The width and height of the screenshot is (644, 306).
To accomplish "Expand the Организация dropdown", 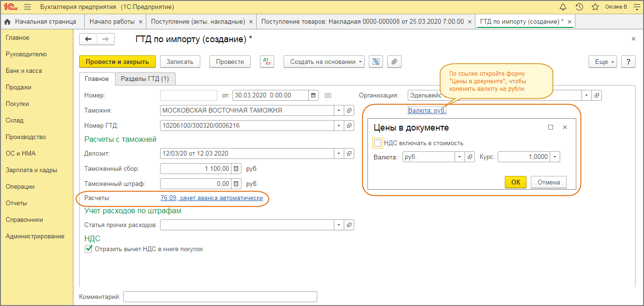I will pyautogui.click(x=587, y=95).
